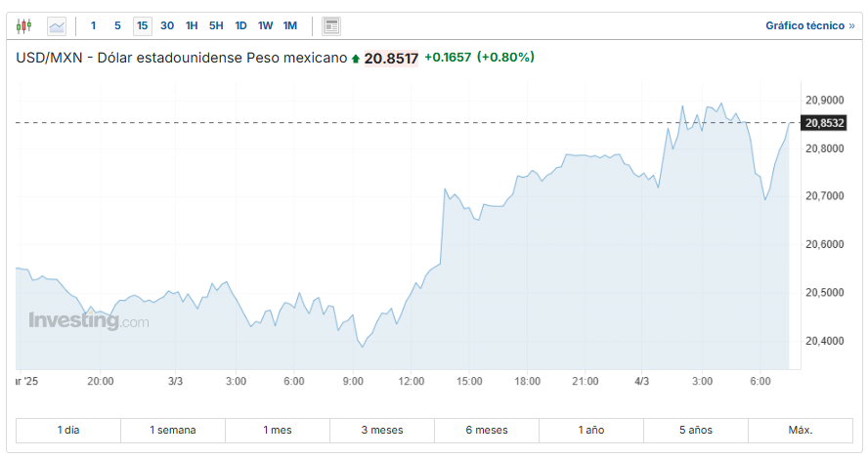Show the 1 mes range
This screenshot has width=868, height=459.
pyautogui.click(x=278, y=431)
